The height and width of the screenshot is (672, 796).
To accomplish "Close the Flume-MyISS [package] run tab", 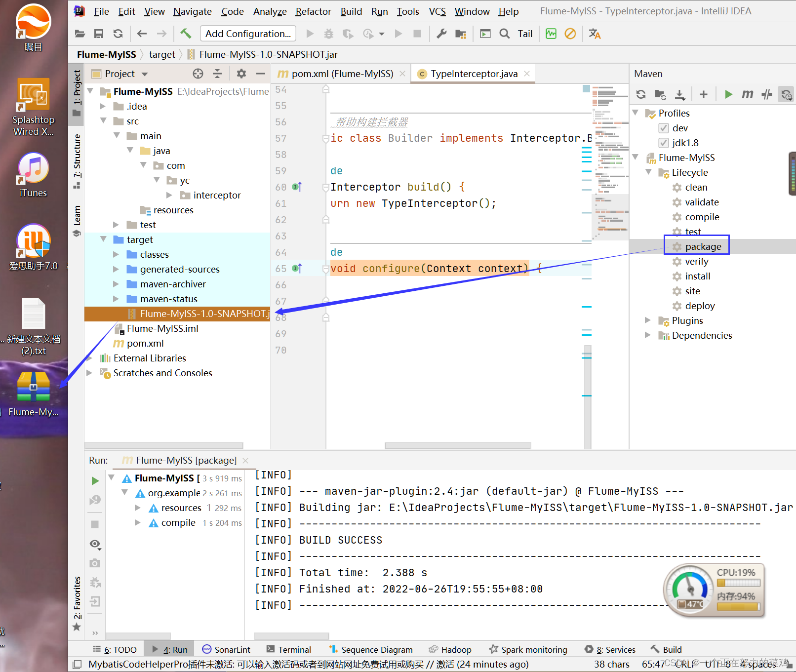I will pyautogui.click(x=245, y=460).
